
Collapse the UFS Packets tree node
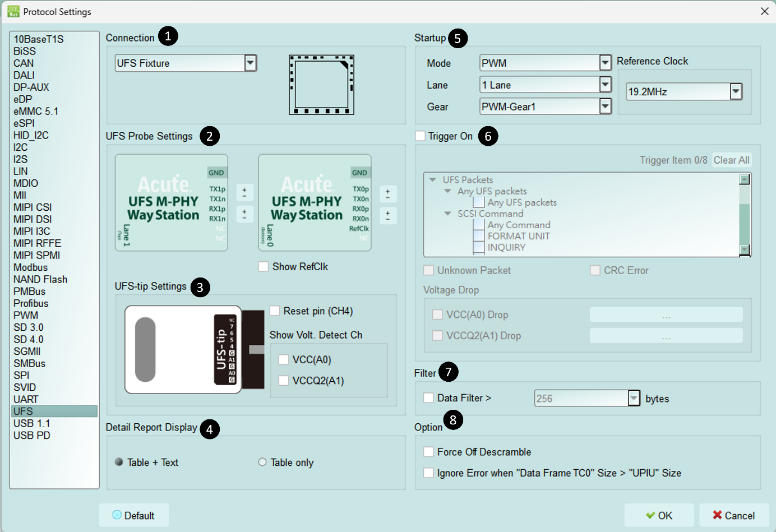(432, 180)
